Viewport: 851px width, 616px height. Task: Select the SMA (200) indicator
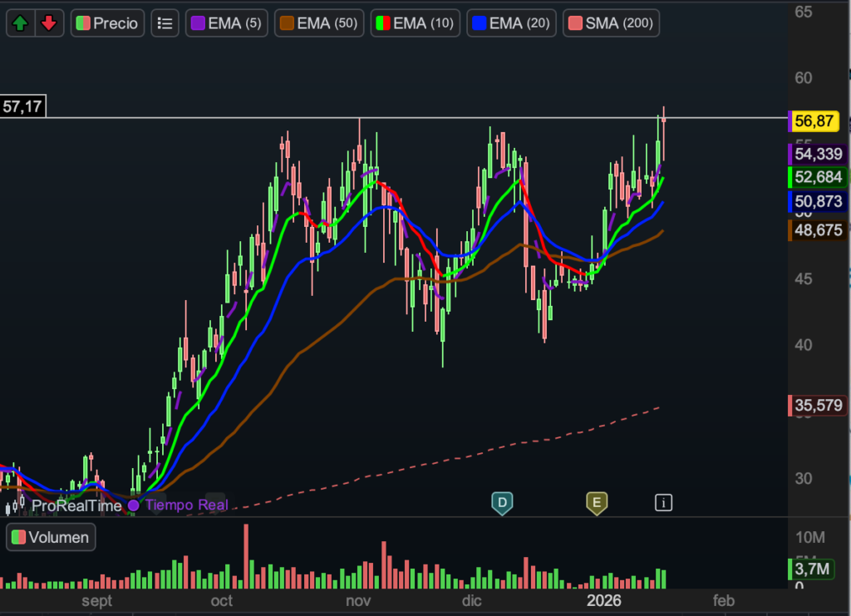(x=611, y=23)
